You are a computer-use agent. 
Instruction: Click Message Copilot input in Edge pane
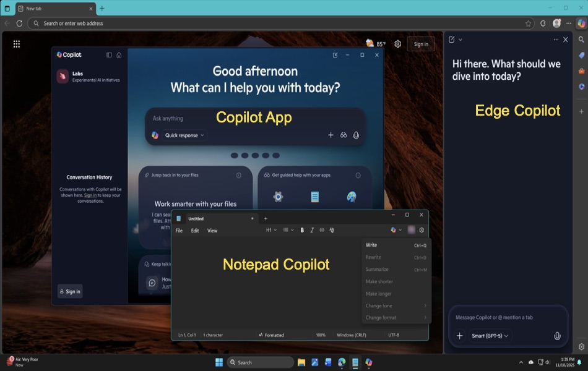click(x=508, y=317)
